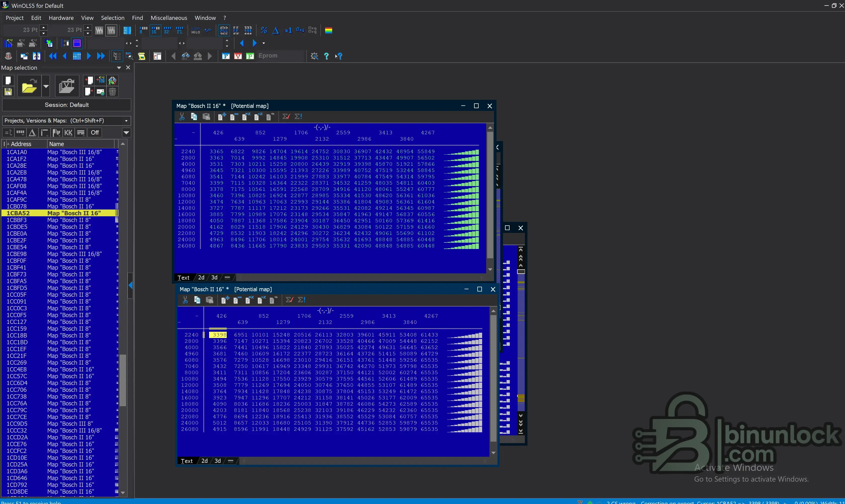
Task: Toggle the Off filter button
Action: (95, 133)
